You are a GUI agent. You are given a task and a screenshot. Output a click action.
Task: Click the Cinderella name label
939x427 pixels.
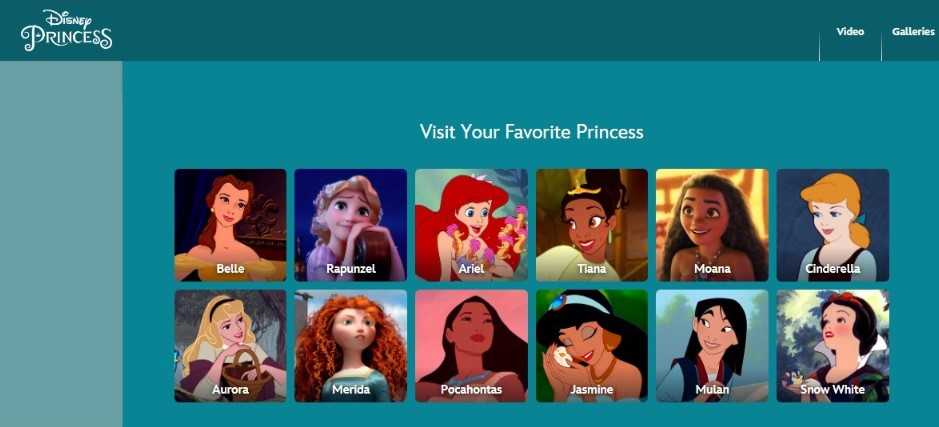coord(833,269)
